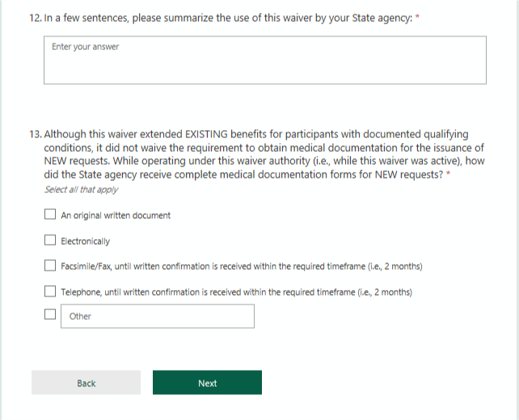Viewport: 519px width, 420px height.
Task: Select the Telephone option checkbox
Action: pos(50,292)
